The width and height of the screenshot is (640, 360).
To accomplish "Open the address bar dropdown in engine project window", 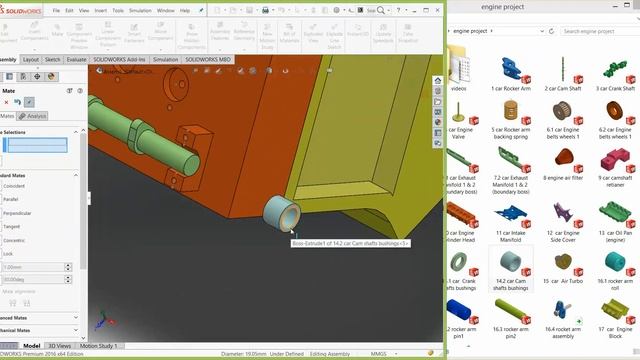I will [542, 31].
